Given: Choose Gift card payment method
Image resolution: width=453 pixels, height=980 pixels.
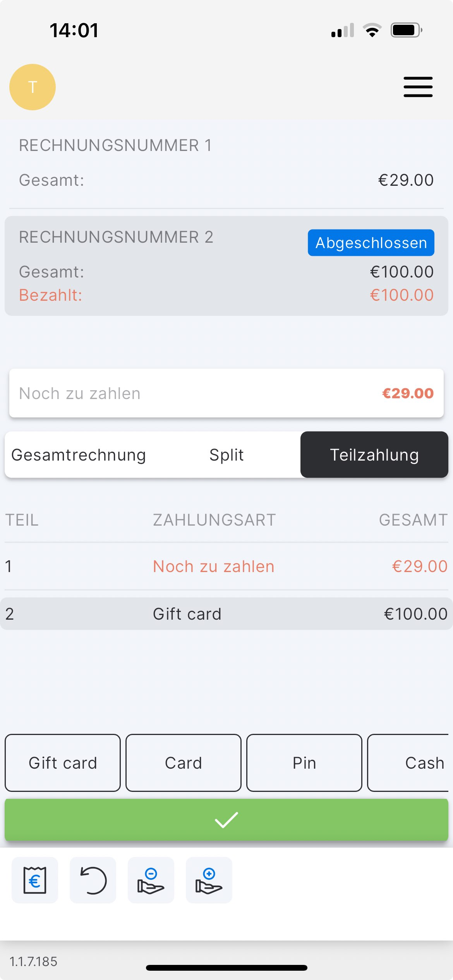Looking at the screenshot, I should 63,763.
